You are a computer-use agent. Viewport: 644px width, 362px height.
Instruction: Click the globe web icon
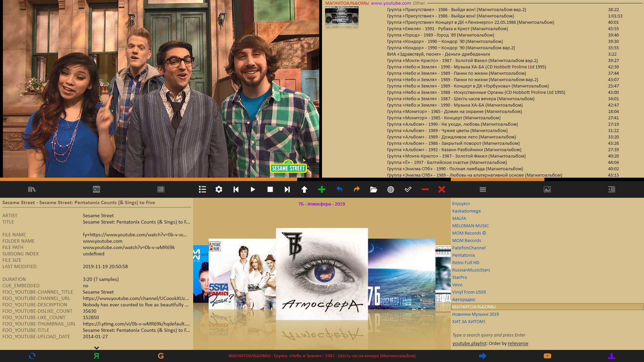pos(390,189)
